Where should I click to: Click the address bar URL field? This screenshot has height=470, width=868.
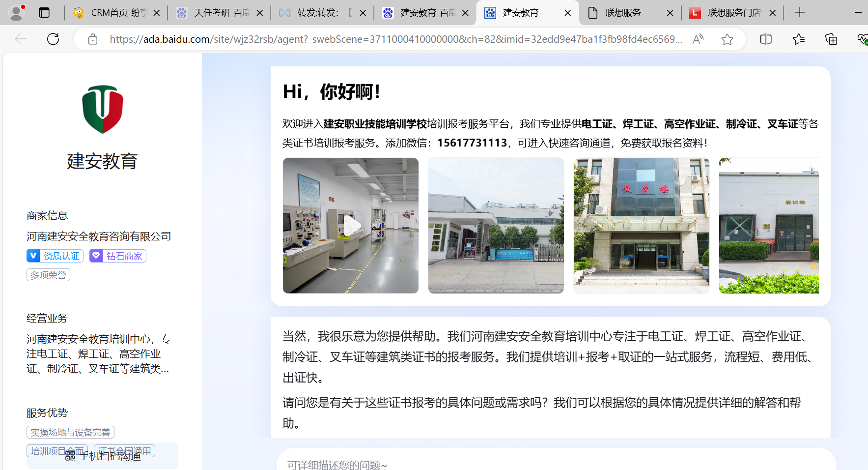coord(396,39)
